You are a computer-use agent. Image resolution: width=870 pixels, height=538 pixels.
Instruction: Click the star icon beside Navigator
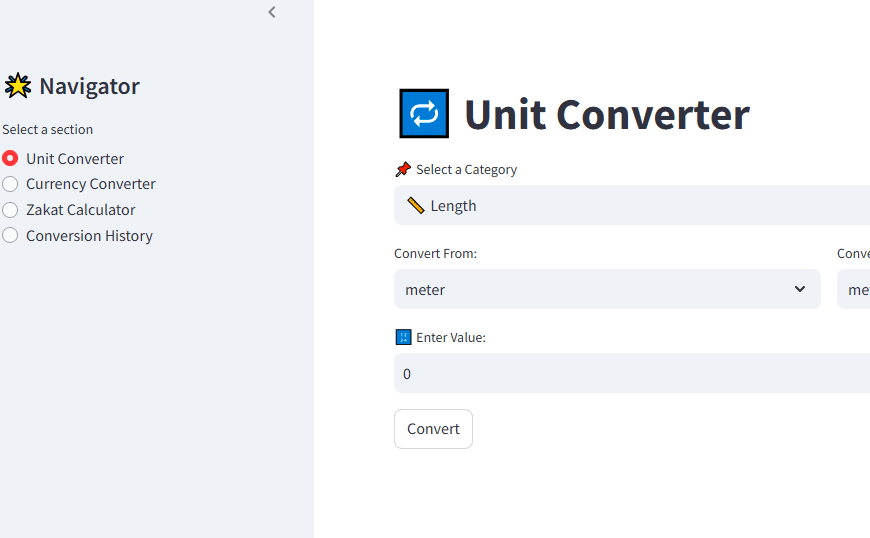(18, 86)
